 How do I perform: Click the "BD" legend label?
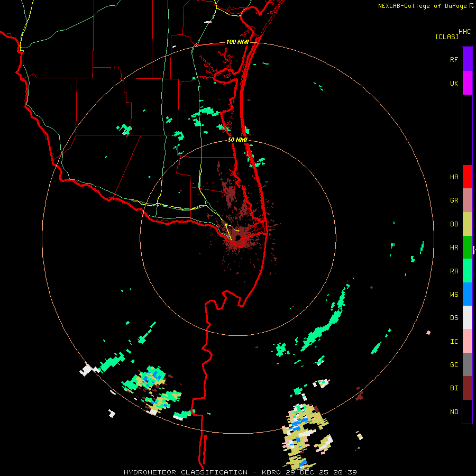coord(454,224)
